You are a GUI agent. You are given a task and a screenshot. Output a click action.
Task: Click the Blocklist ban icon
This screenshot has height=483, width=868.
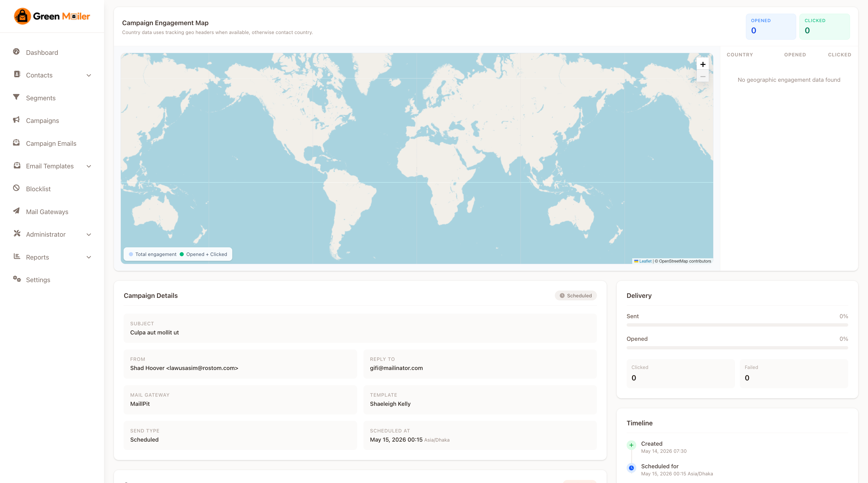point(16,188)
